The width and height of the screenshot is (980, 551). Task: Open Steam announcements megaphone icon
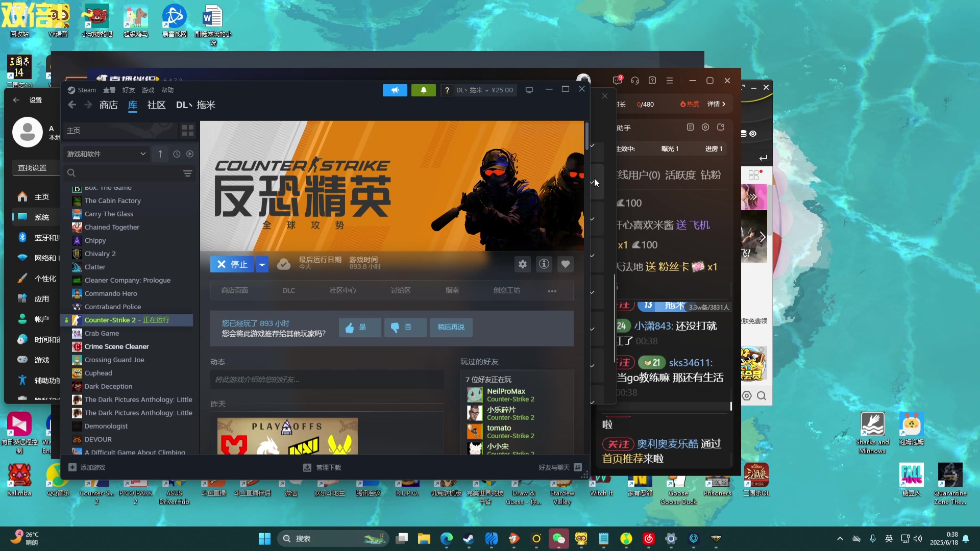pyautogui.click(x=395, y=90)
